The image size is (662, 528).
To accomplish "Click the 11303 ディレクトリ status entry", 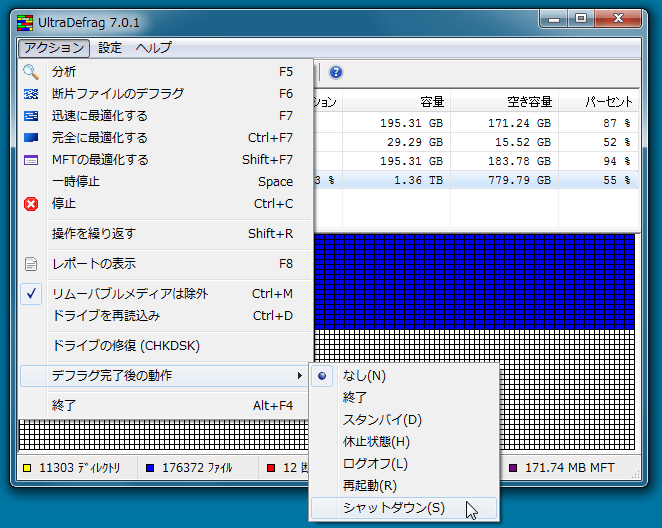I will (79, 468).
